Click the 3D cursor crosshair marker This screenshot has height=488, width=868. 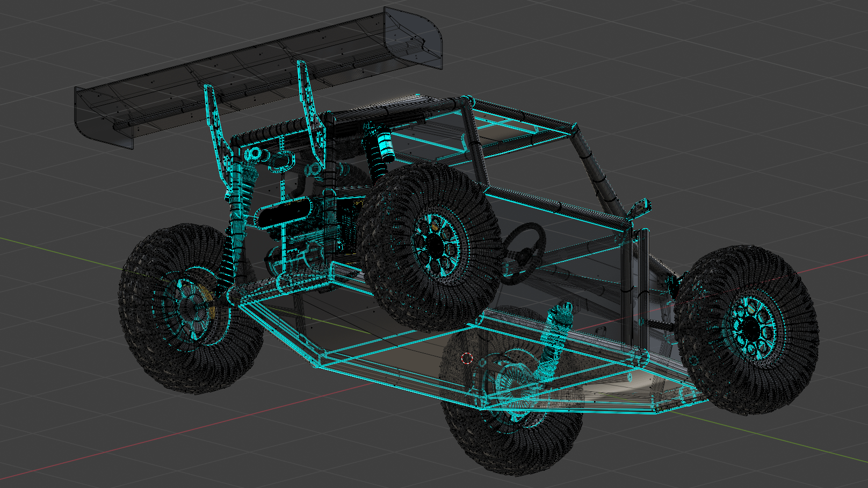(x=467, y=358)
